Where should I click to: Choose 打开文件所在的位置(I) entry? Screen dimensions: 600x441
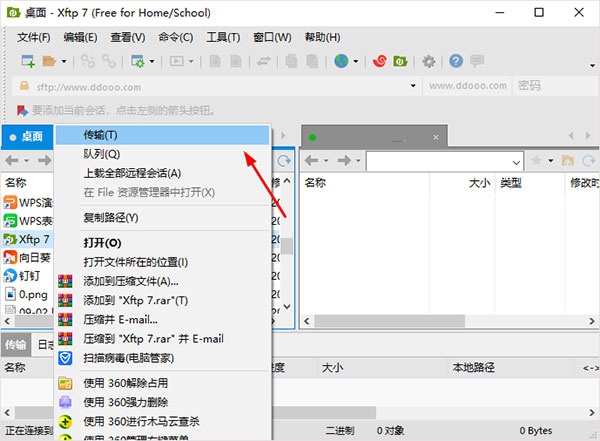click(163, 262)
